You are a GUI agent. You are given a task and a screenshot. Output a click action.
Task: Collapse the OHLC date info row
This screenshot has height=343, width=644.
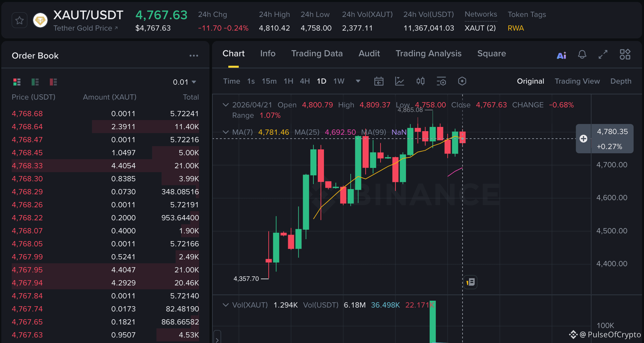(225, 105)
